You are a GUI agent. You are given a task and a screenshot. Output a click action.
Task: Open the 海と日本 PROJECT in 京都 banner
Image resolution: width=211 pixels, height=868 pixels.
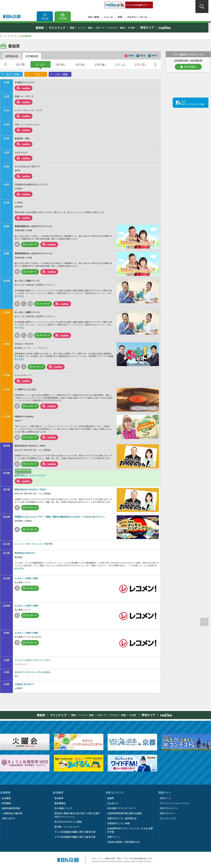coord(133,742)
